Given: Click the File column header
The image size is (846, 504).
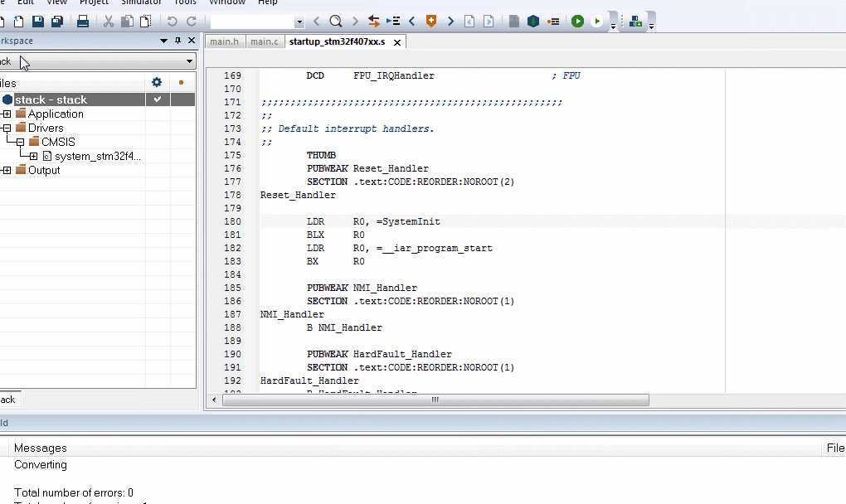Looking at the screenshot, I should [835, 448].
